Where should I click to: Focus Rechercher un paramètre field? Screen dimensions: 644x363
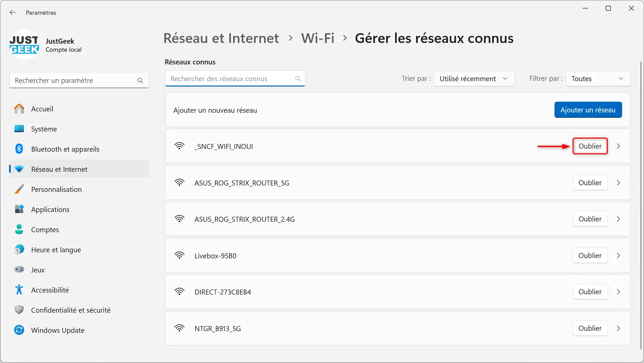pos(79,81)
